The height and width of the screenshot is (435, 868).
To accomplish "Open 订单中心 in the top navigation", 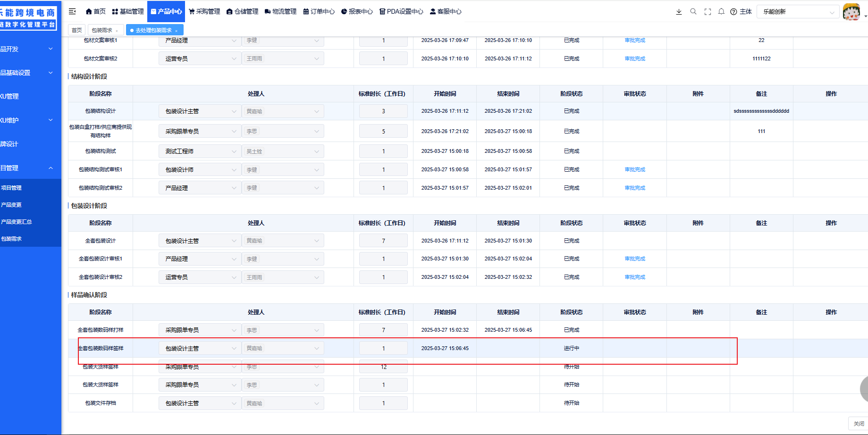I will pyautogui.click(x=319, y=11).
